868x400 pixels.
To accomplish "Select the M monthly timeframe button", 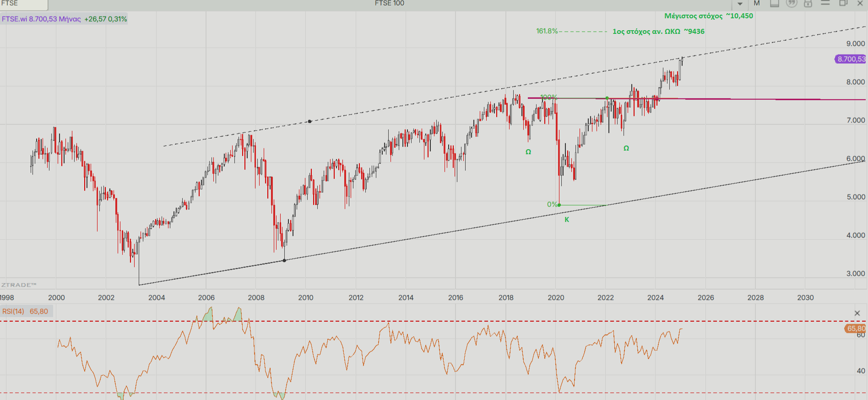I will pyautogui.click(x=757, y=3).
